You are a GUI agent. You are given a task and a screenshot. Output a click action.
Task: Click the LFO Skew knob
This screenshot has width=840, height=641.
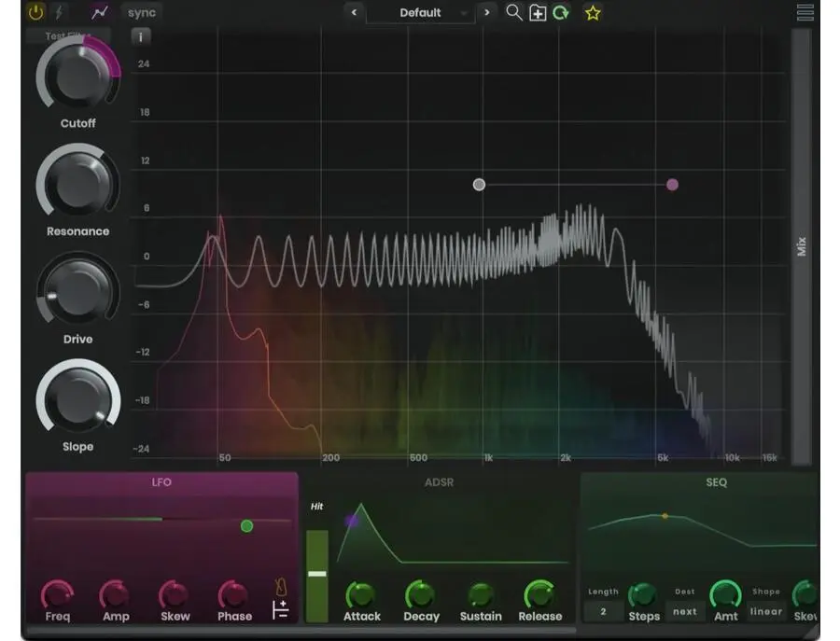click(x=175, y=594)
